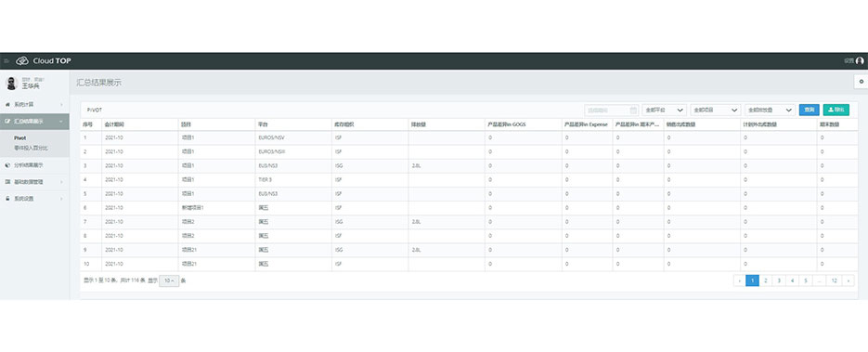The image size is (868, 352).
Task: Select the Pivot submenu item
Action: [20, 137]
